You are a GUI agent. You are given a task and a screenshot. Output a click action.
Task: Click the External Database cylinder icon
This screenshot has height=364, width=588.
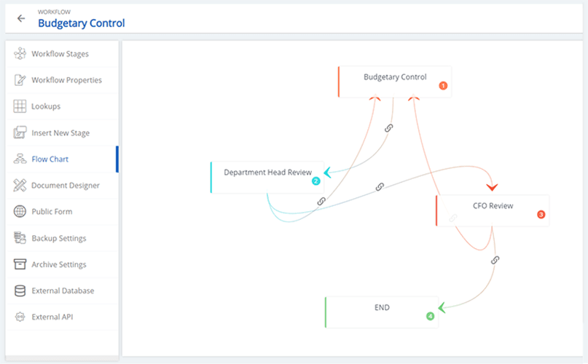point(20,290)
